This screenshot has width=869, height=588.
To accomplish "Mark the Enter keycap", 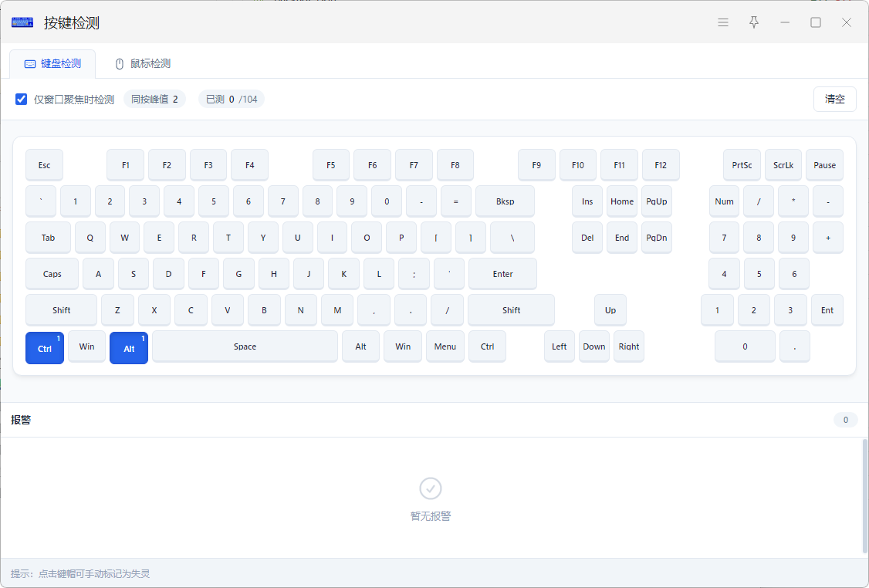I will coord(502,274).
